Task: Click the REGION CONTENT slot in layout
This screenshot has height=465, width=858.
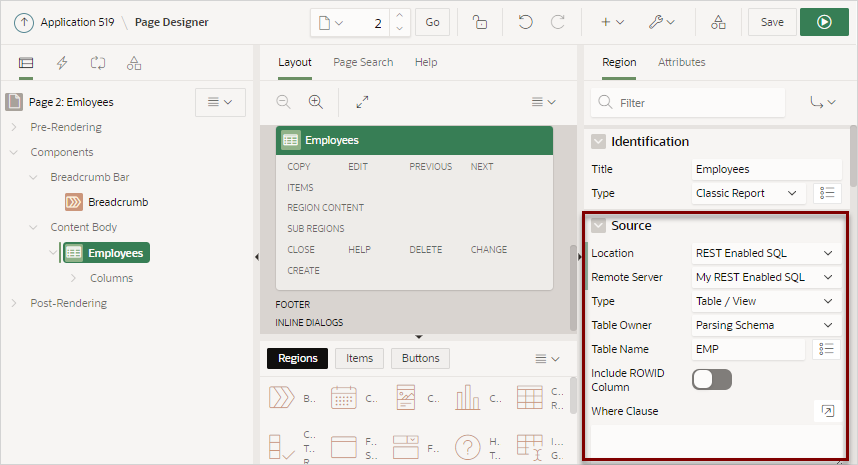Action: pyautogui.click(x=326, y=208)
